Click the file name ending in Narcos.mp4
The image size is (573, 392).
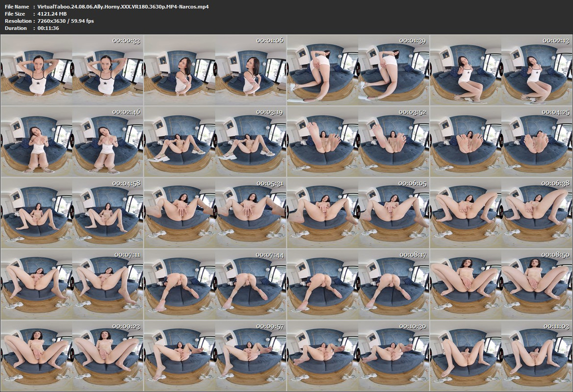[123, 6]
